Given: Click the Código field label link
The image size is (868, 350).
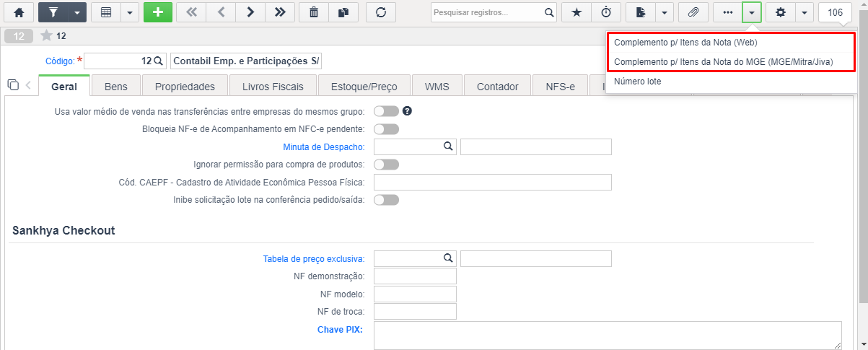Looking at the screenshot, I should (x=60, y=61).
